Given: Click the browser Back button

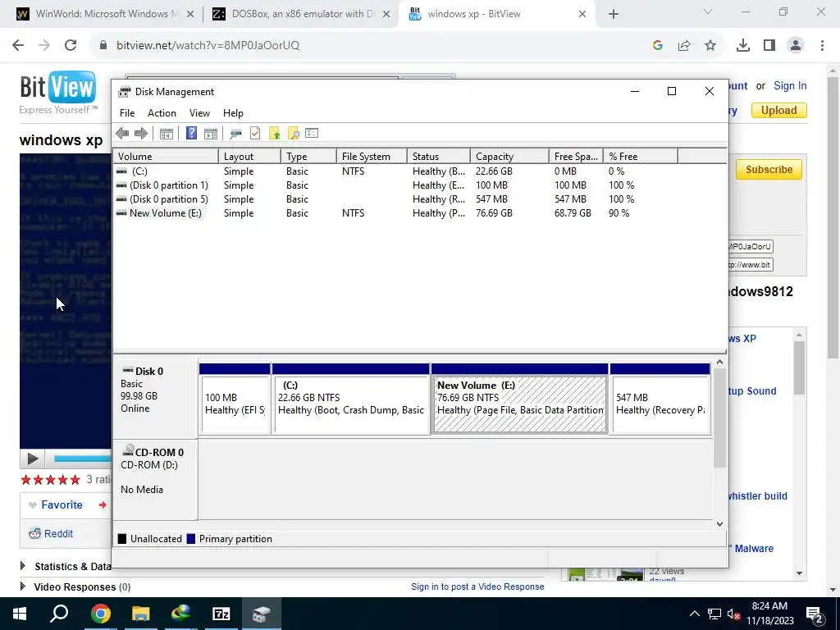Looking at the screenshot, I should tap(18, 46).
